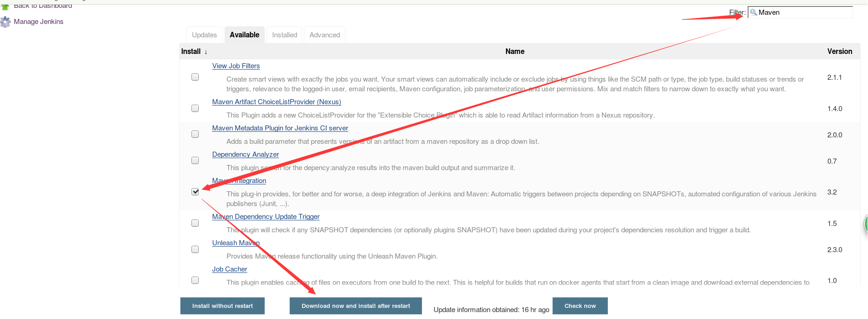Click the Install column sort arrow

pyautogui.click(x=206, y=52)
